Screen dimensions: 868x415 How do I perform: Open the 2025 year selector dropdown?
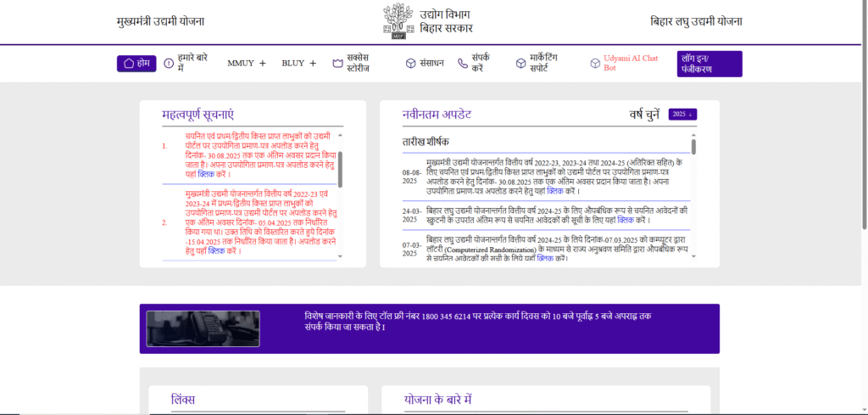pyautogui.click(x=682, y=115)
